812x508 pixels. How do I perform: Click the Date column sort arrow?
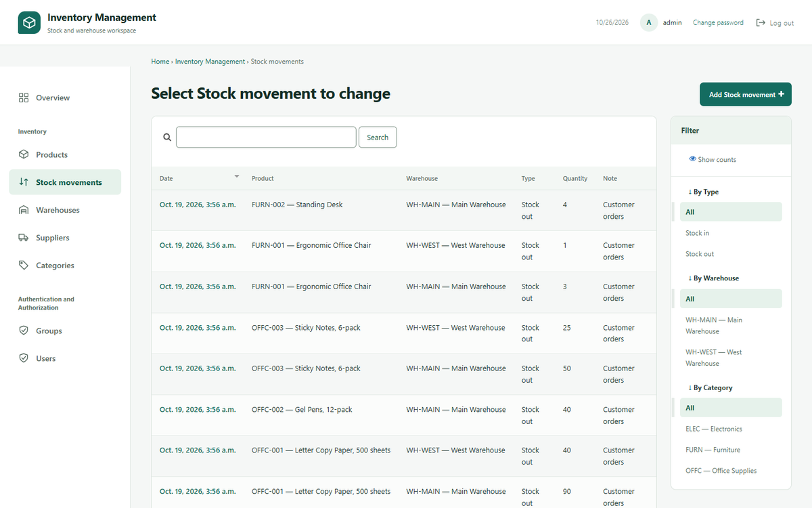pos(237,176)
